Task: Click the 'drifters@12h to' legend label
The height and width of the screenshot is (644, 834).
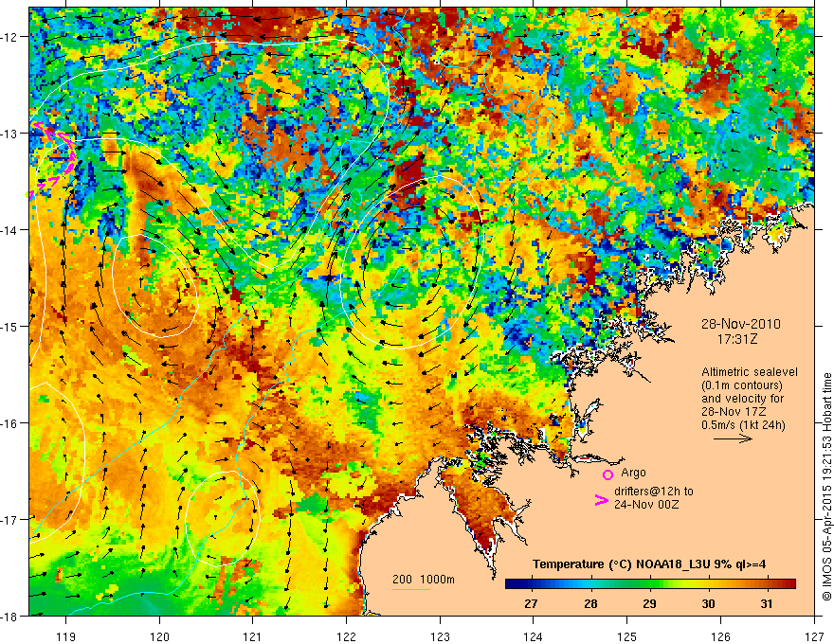Action: click(x=654, y=492)
